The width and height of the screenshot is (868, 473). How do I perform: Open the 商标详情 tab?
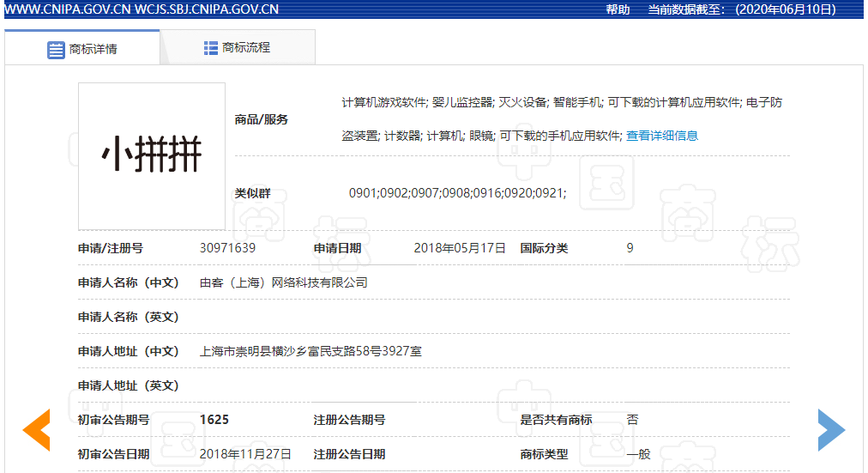pos(82,49)
